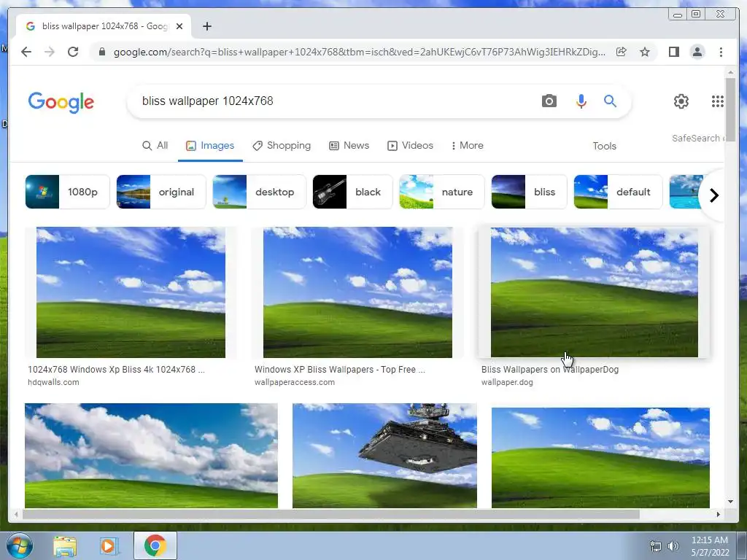The height and width of the screenshot is (560, 747).
Task: Click the URL address bar
Action: point(359,52)
